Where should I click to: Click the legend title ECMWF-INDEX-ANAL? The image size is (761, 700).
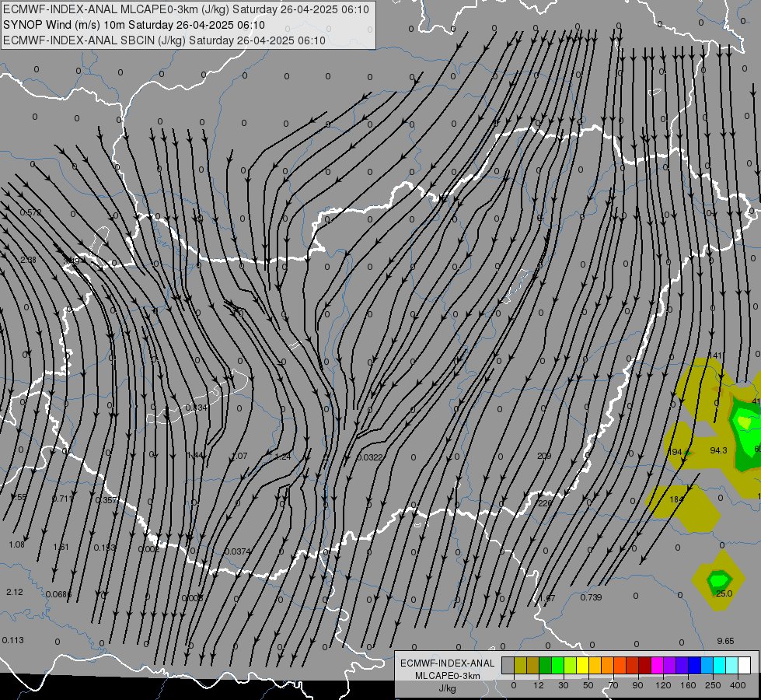[x=448, y=663]
